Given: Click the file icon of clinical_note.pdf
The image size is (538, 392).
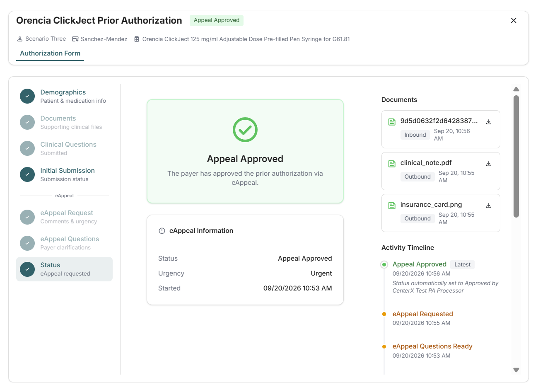Looking at the screenshot, I should [x=392, y=164].
